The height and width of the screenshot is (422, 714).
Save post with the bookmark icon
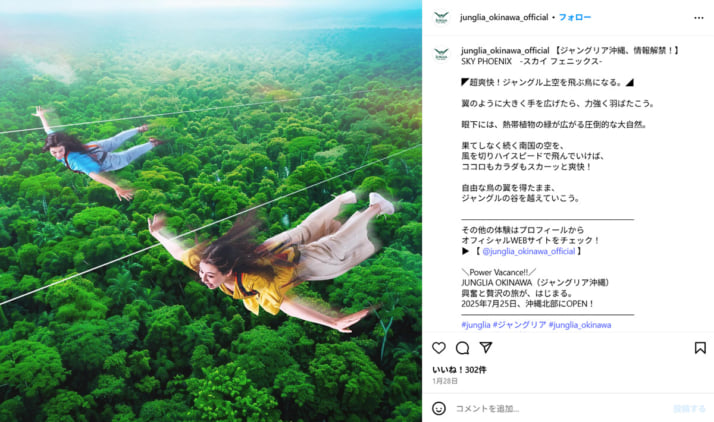point(700,348)
